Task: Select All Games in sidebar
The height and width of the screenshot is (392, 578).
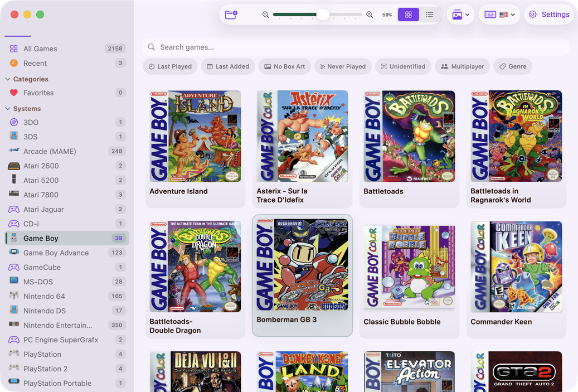Action: click(x=67, y=49)
